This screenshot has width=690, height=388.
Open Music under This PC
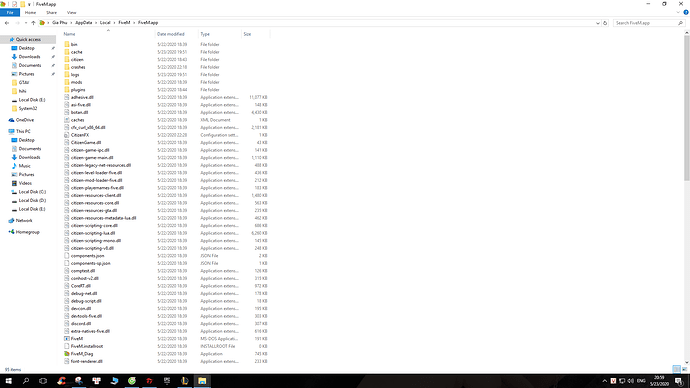click(25, 166)
